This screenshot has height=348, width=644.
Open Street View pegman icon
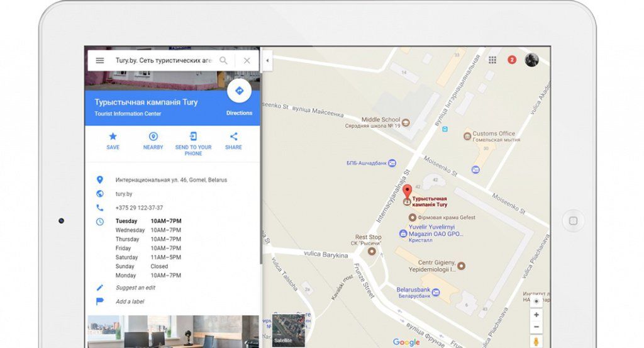(536, 342)
